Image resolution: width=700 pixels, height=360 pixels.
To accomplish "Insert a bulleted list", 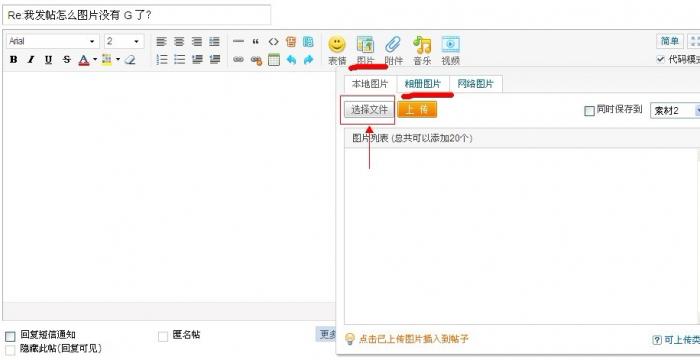I will tap(179, 59).
